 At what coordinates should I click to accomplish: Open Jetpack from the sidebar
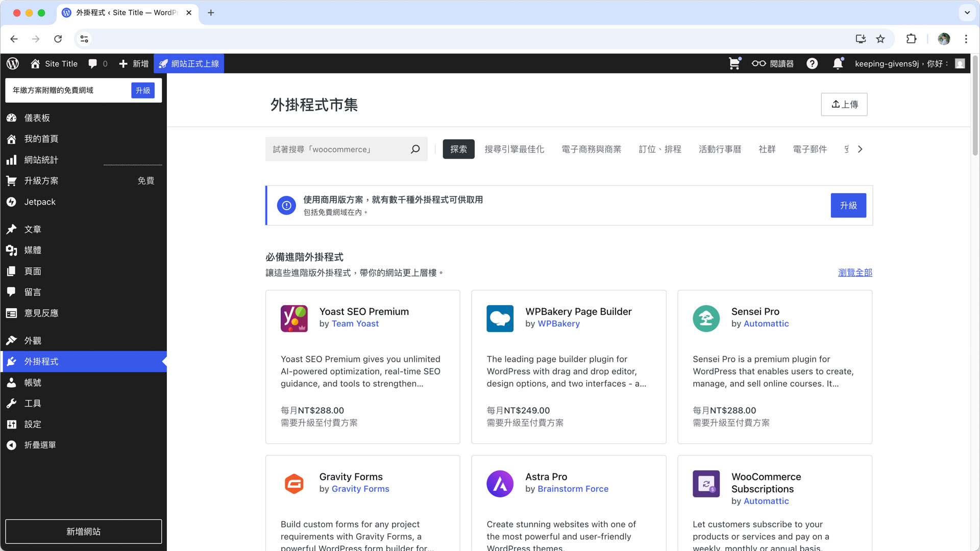tap(40, 202)
